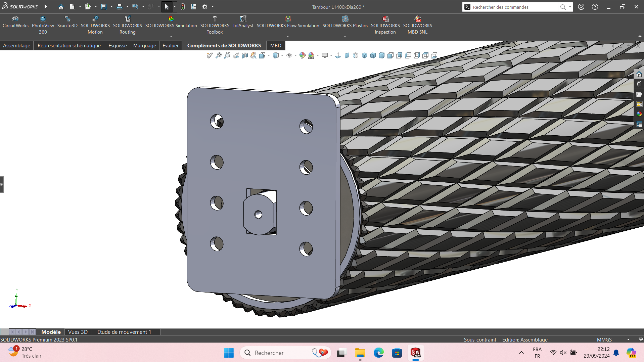Open Display Style cube icon
The height and width of the screenshot is (362, 644).
276,55
